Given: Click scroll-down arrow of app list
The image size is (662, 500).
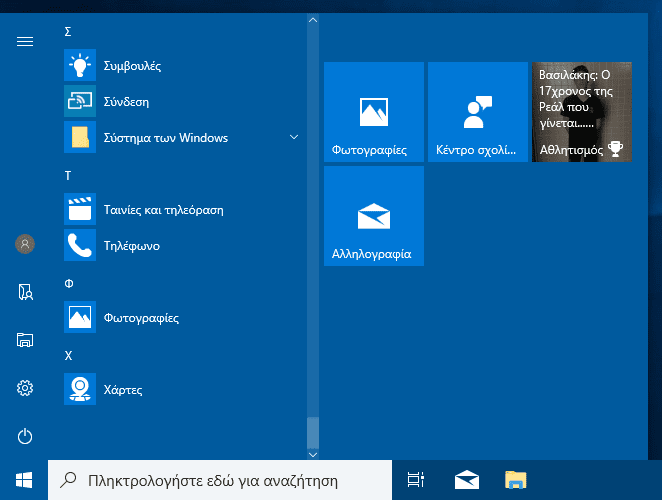Looking at the screenshot, I should [313, 454].
